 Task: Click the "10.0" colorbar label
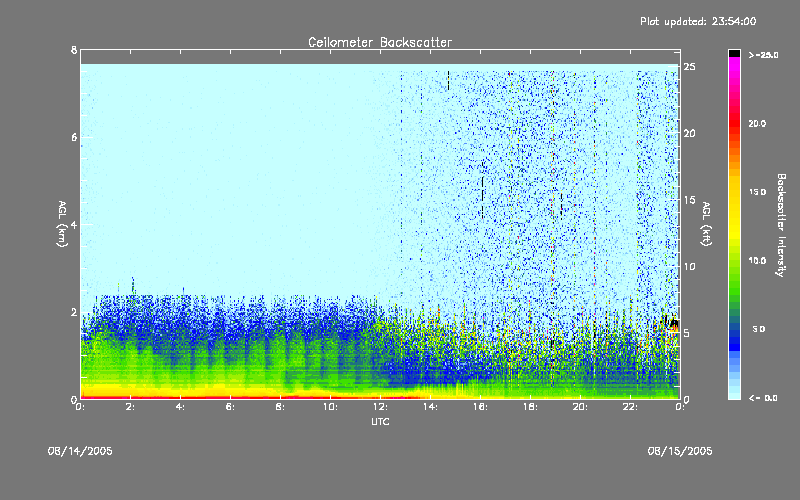[x=758, y=261]
